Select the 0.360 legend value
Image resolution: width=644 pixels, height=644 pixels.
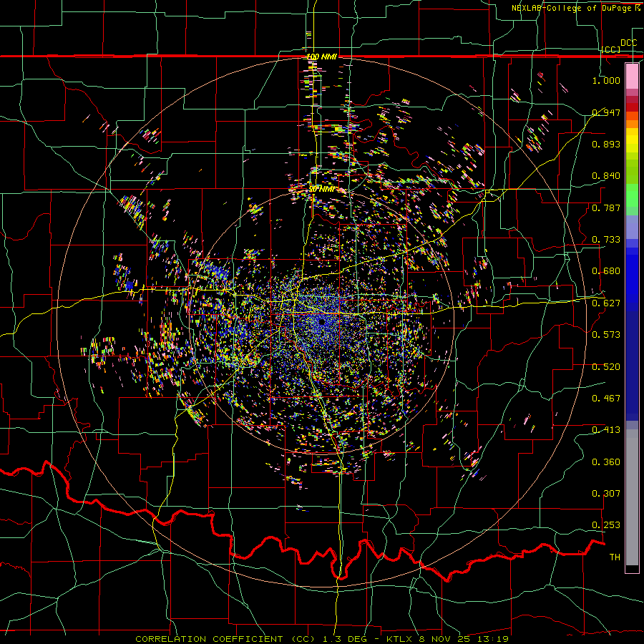tap(606, 462)
